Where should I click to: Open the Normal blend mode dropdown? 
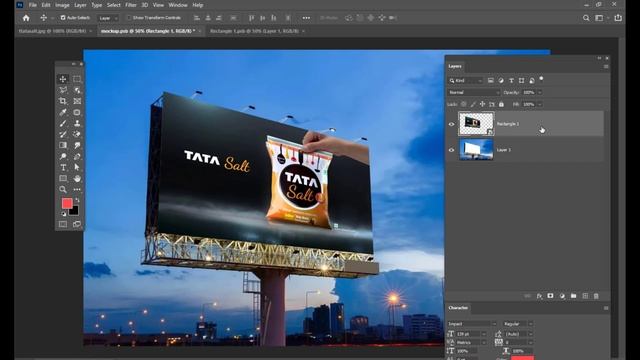point(473,92)
